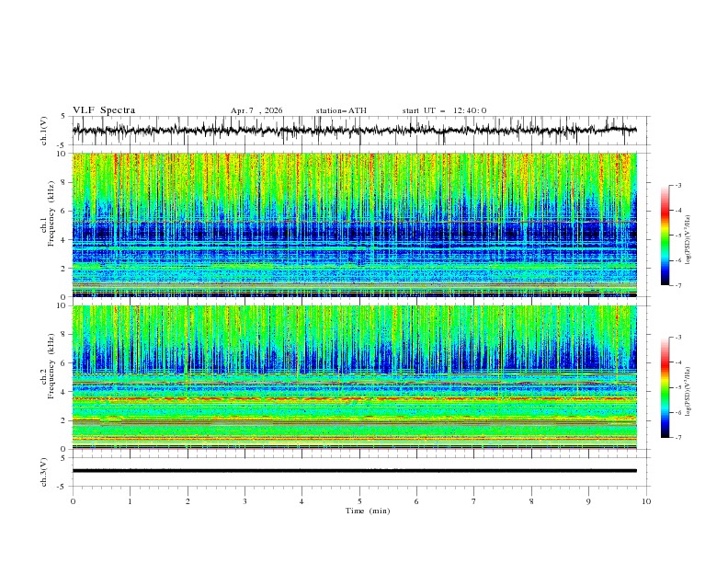728x563 pixels.
Task: Click the time axis tick label "5"
Action: (x=359, y=501)
